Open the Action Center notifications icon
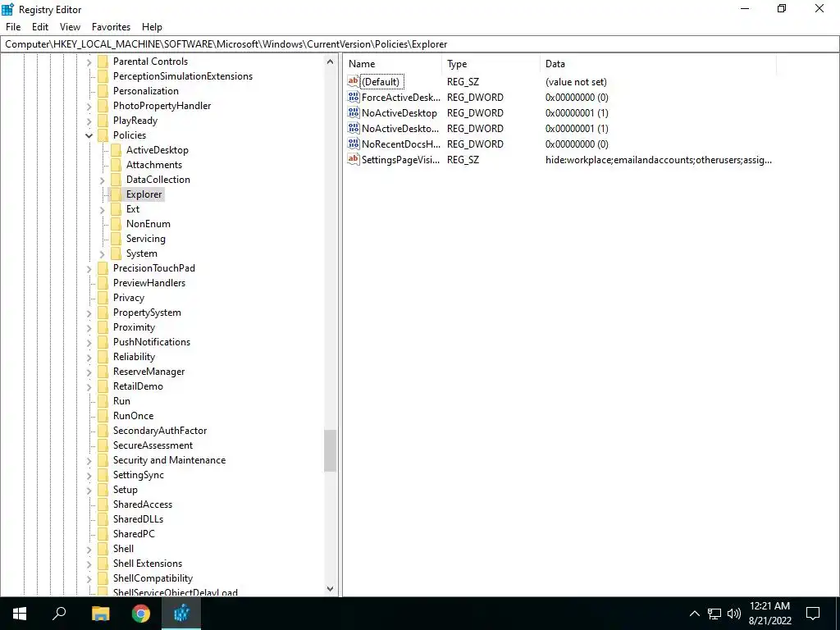This screenshot has width=840, height=630. point(813,614)
